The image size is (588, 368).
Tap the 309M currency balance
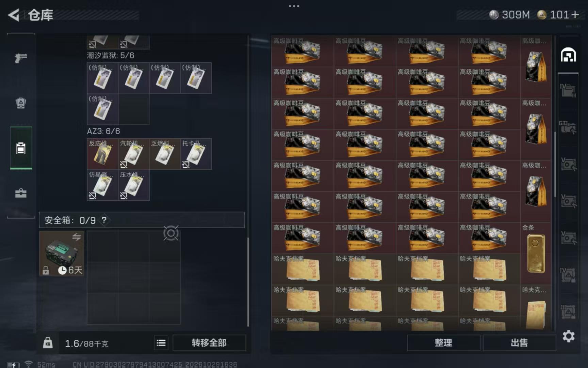click(x=510, y=15)
